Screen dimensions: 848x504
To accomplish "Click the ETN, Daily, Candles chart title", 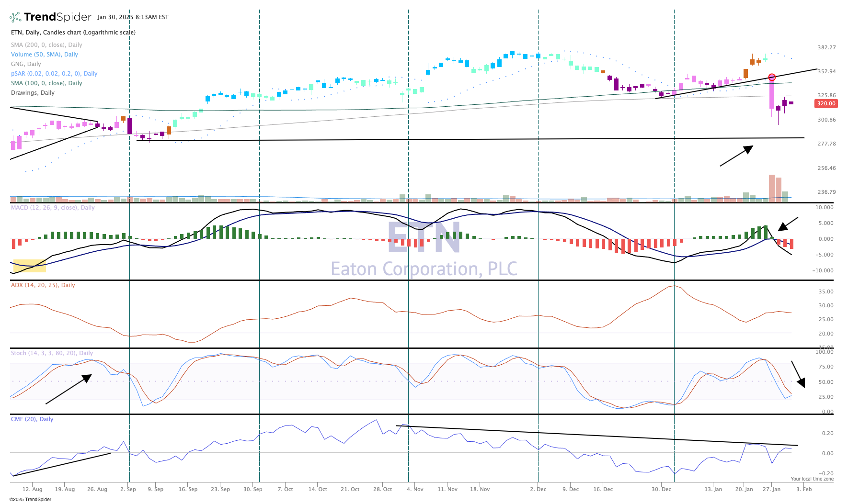I will click(x=73, y=33).
